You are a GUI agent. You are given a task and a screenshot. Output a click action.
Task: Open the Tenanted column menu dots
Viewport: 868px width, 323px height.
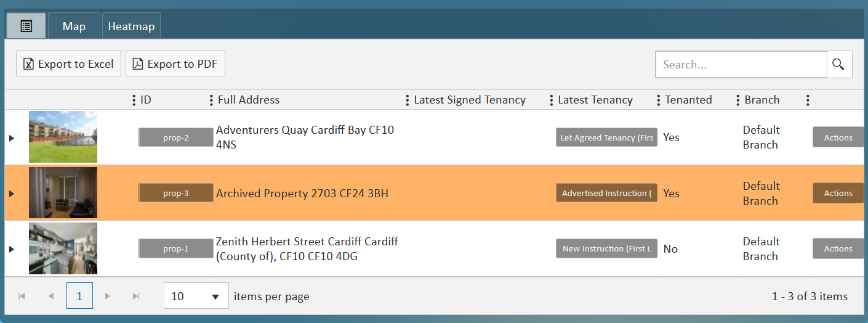click(659, 100)
